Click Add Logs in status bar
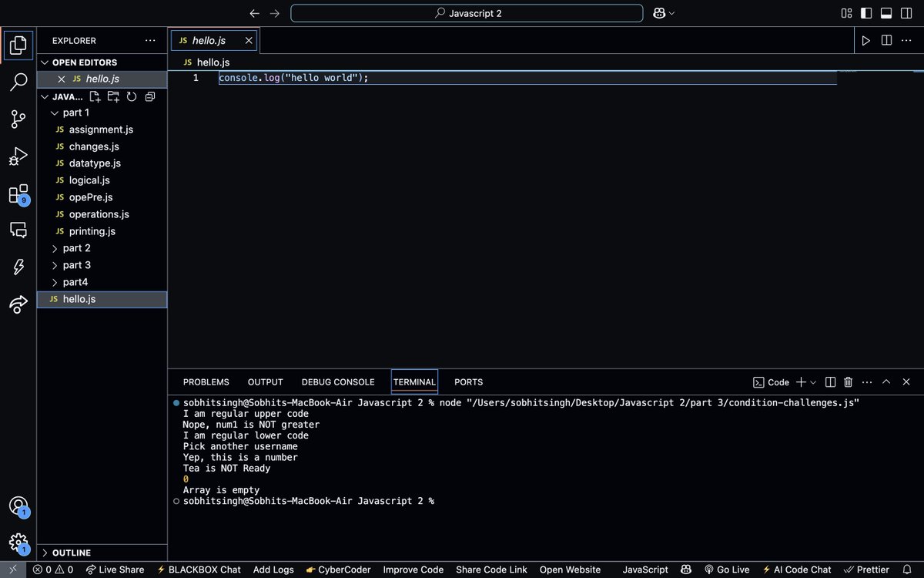924x578 pixels. [273, 570]
